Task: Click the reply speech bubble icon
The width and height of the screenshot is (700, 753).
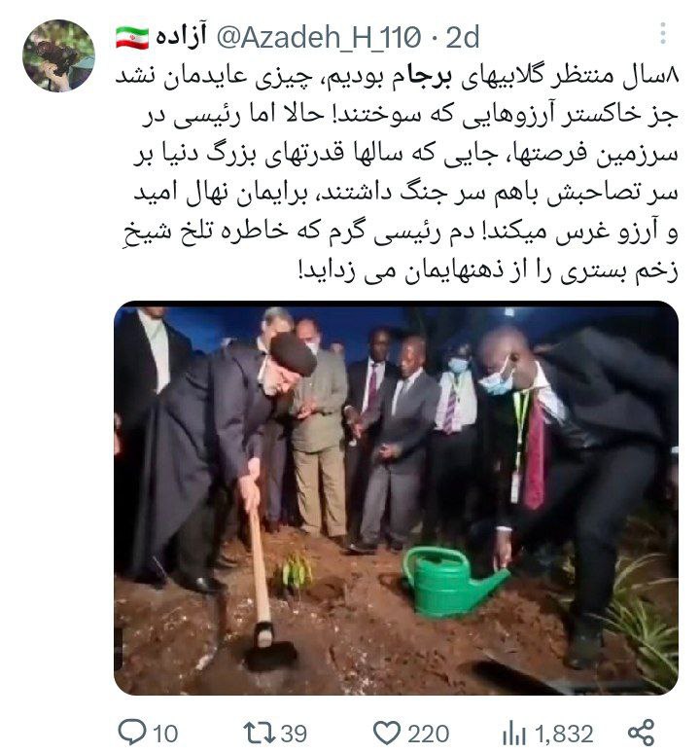Action: (131, 733)
